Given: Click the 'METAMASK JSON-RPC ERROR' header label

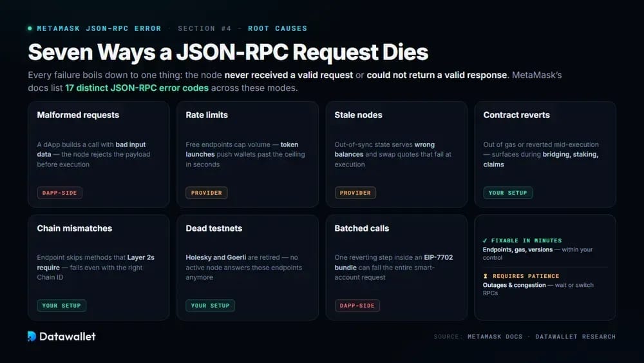Looking at the screenshot, I should [x=99, y=28].
